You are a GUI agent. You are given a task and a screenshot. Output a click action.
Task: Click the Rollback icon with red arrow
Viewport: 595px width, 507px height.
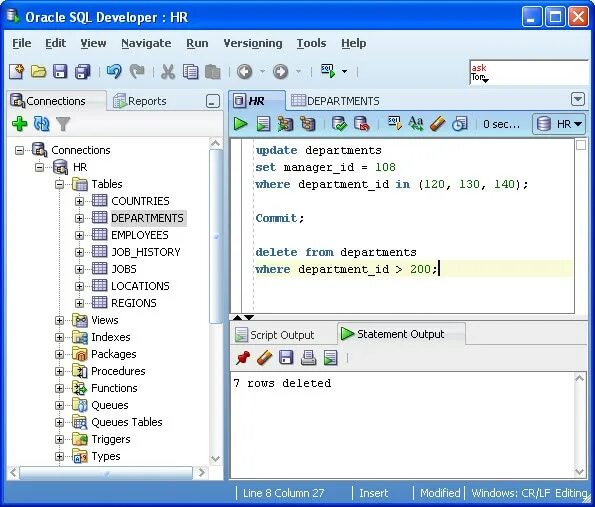pos(361,124)
